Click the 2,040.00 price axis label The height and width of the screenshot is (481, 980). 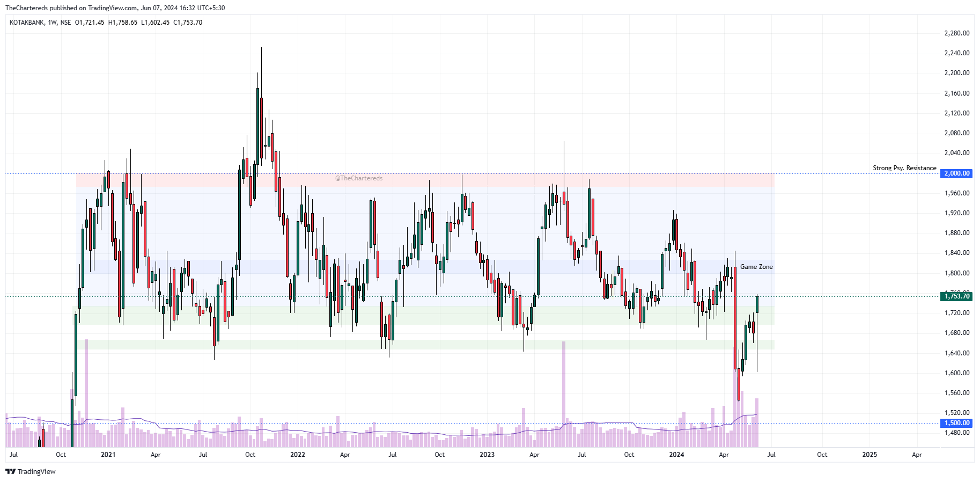(957, 153)
